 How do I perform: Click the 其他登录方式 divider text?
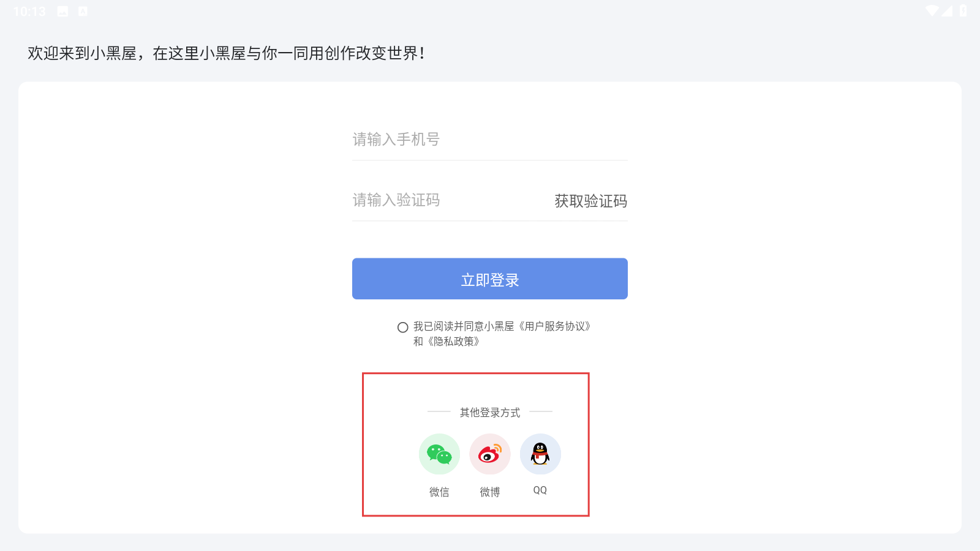[490, 412]
